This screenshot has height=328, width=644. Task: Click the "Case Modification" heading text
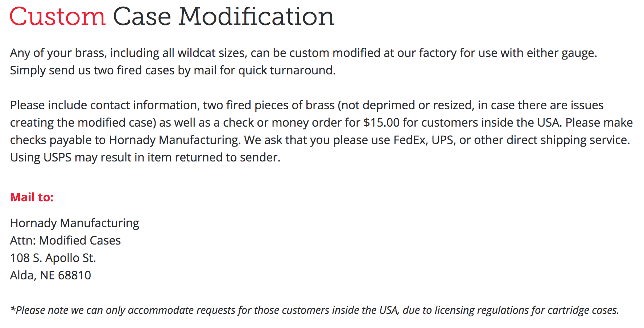click(x=223, y=17)
